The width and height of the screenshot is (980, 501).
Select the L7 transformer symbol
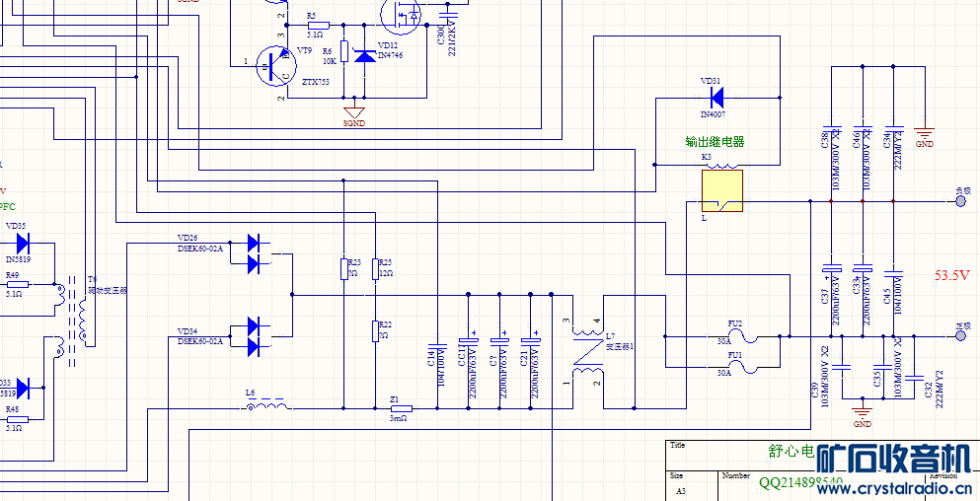(586, 352)
